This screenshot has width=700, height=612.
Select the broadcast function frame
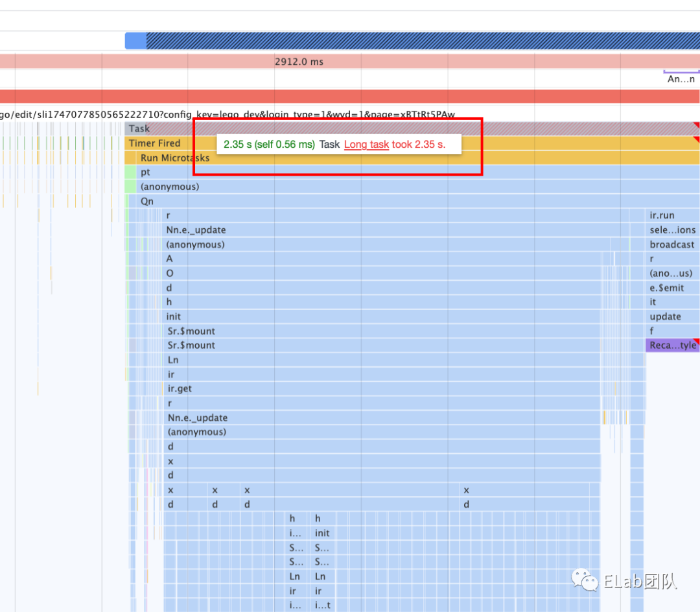point(673,244)
